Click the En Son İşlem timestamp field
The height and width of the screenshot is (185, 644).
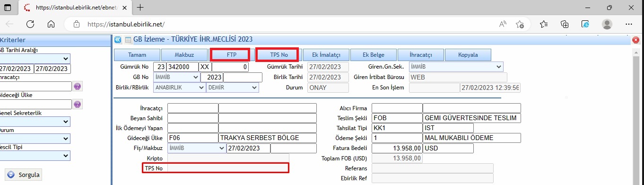click(x=490, y=88)
